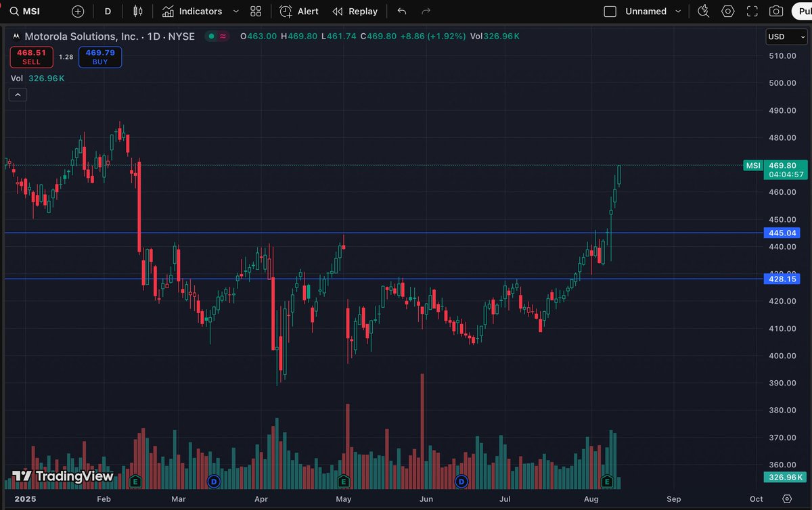Open the D time interval selector

(x=108, y=11)
